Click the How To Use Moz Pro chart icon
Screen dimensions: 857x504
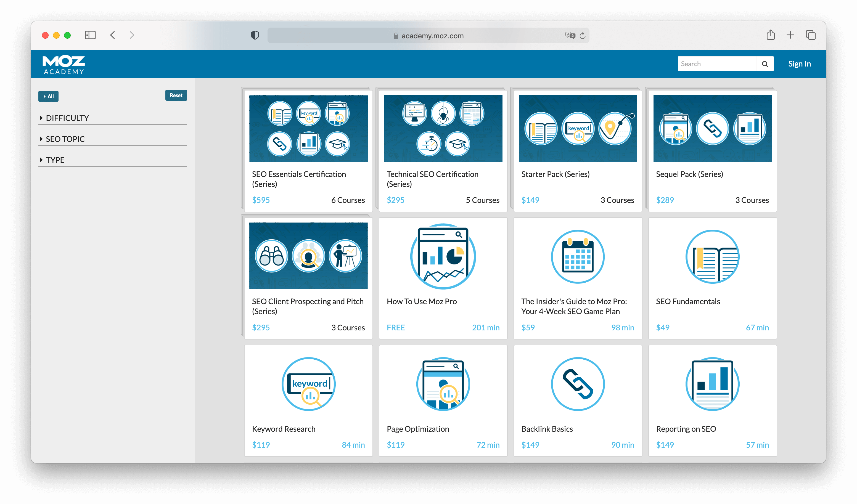(443, 256)
